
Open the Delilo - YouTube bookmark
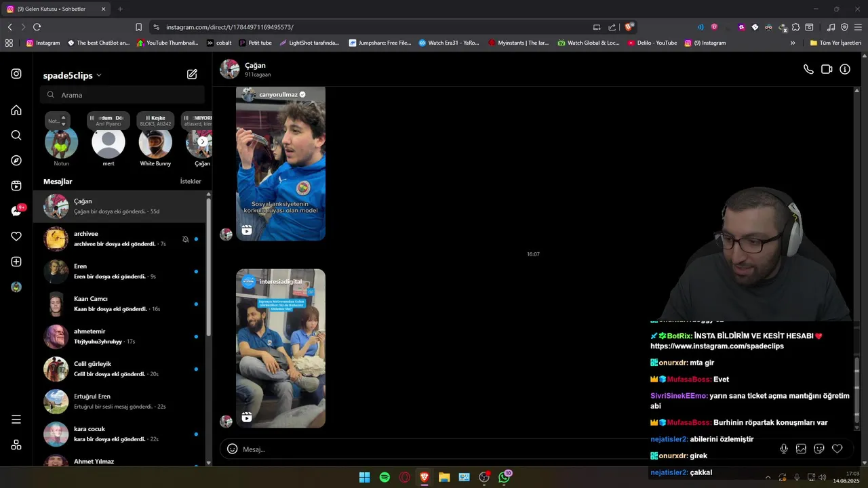[x=652, y=43]
